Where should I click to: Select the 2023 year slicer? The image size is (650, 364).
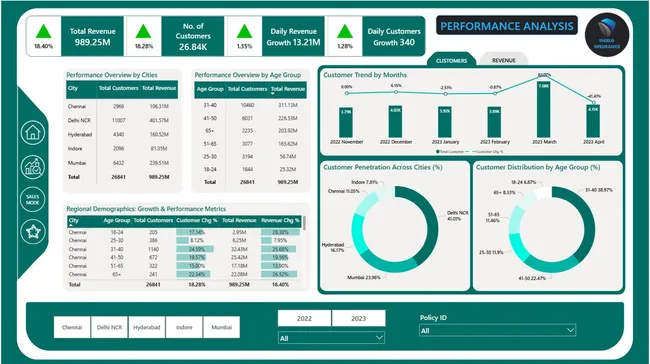click(x=359, y=318)
